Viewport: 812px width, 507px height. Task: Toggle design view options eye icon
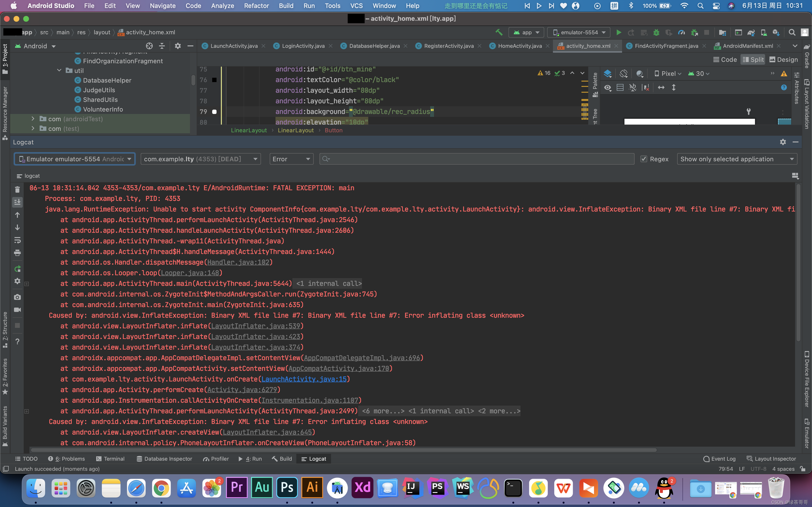(608, 88)
